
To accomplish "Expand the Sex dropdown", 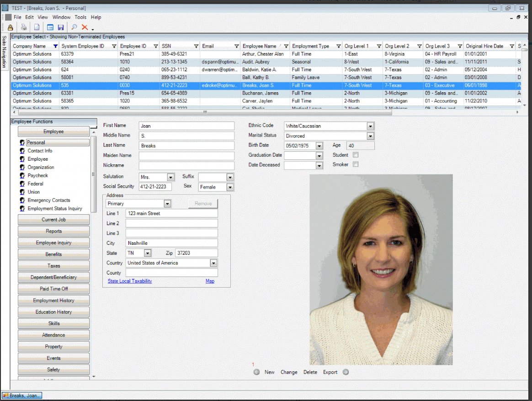I will coord(230,187).
